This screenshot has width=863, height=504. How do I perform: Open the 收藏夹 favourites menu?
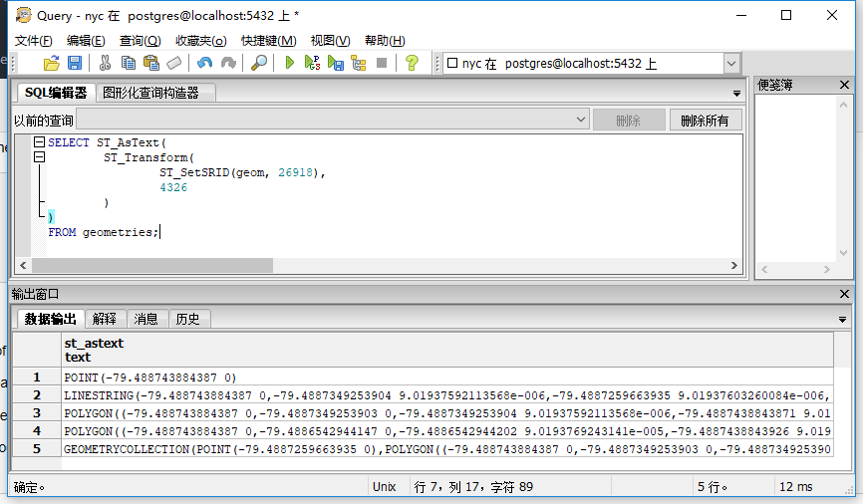coord(201,41)
